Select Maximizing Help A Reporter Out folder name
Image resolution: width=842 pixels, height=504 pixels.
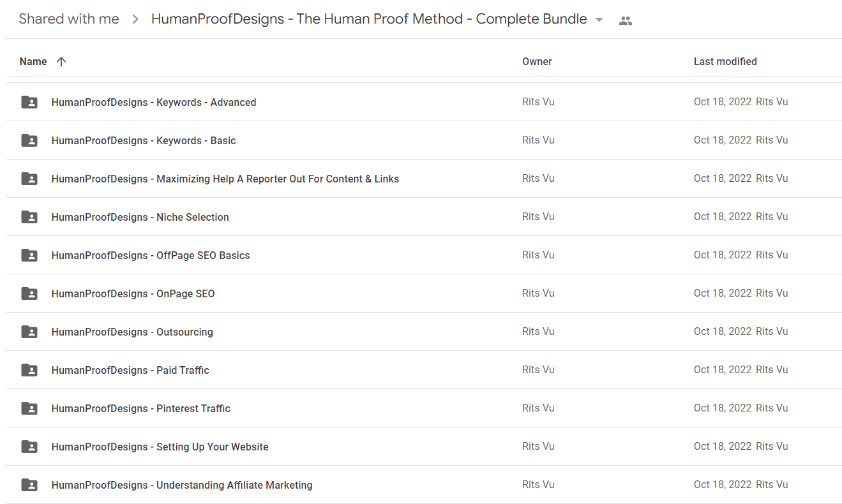[x=225, y=179]
